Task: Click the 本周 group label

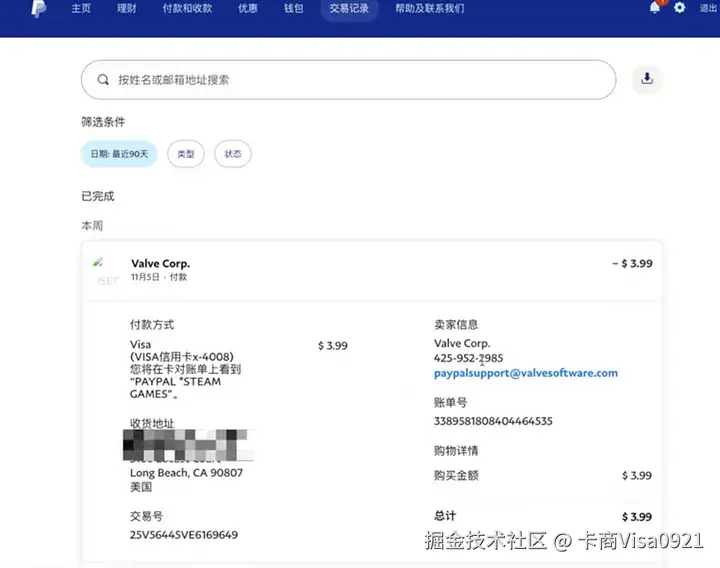Action: point(92,225)
